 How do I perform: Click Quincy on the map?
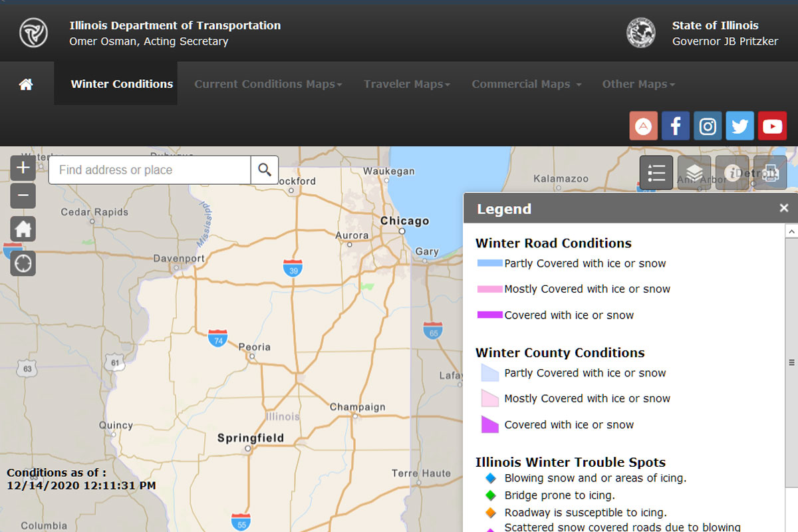pyautogui.click(x=116, y=426)
